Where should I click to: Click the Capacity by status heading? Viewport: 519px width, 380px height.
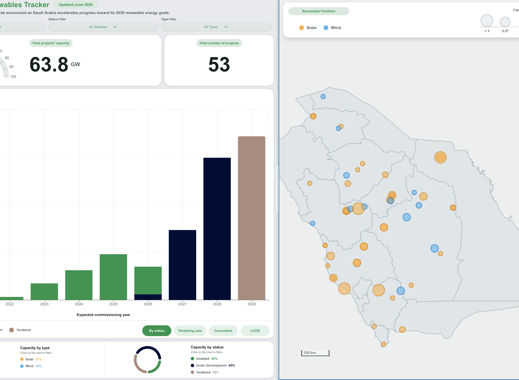pyautogui.click(x=207, y=347)
